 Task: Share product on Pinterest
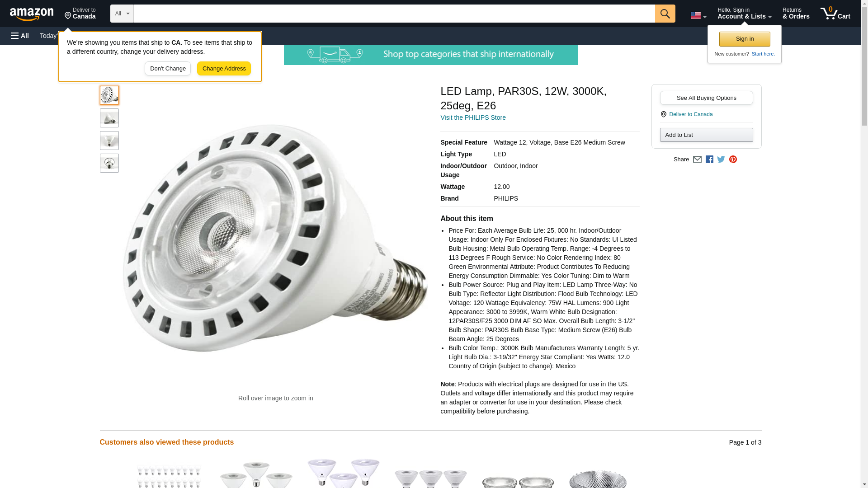(x=733, y=160)
